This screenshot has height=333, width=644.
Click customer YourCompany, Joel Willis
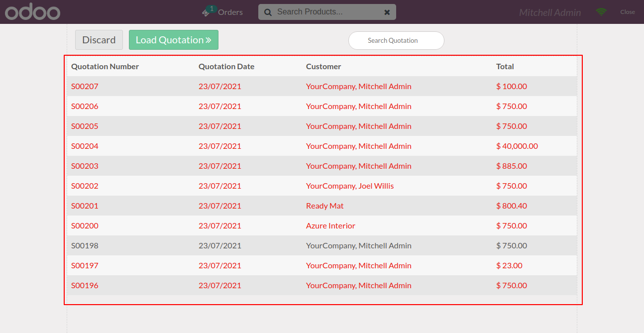350,186
